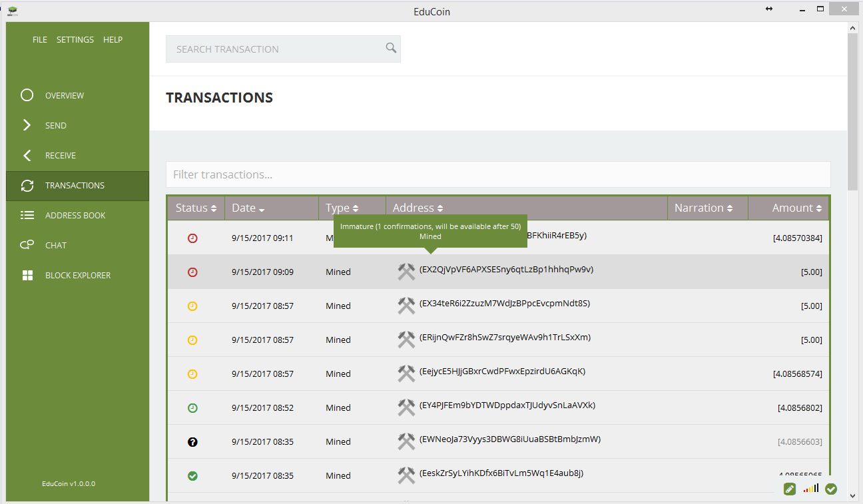Screen dimensions: 863x504
Task: Select address EX34teR6i2ZzuzM7WdJzBPpcEvcpmNdt8S
Action: (504, 303)
